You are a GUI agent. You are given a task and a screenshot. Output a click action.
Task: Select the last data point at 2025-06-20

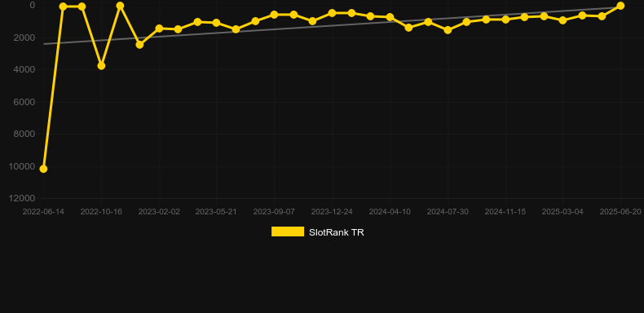620,6
